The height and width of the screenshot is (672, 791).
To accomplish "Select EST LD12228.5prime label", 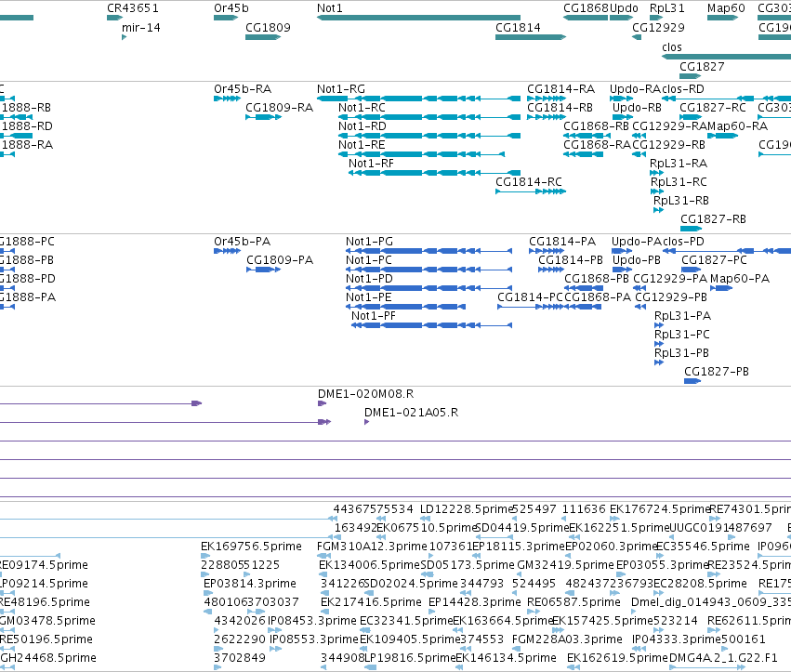I will tap(466, 509).
